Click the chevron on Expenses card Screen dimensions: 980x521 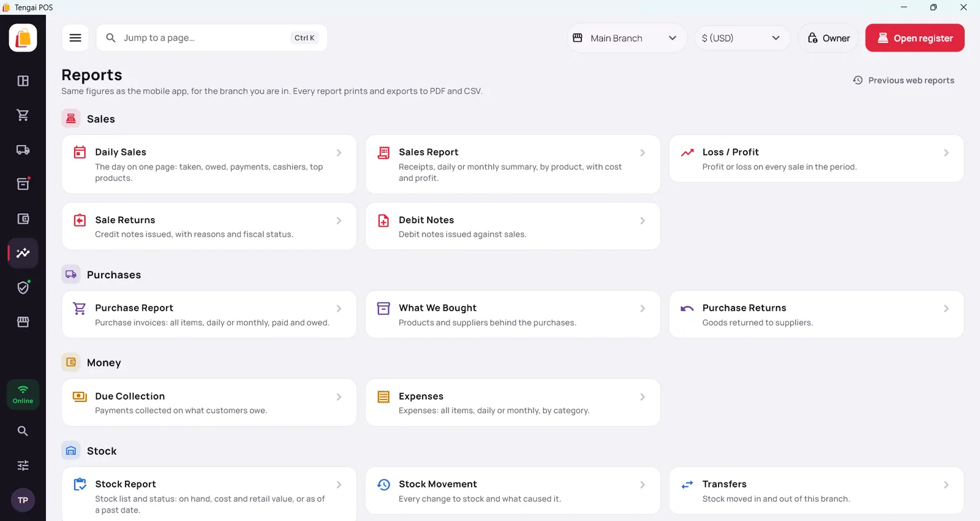coord(643,397)
